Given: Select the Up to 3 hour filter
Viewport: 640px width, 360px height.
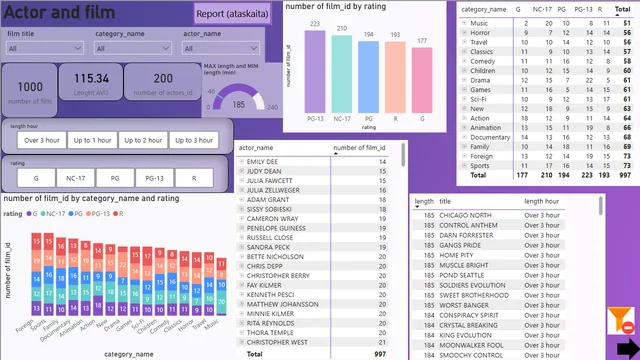Looking at the screenshot, I should 194,140.
